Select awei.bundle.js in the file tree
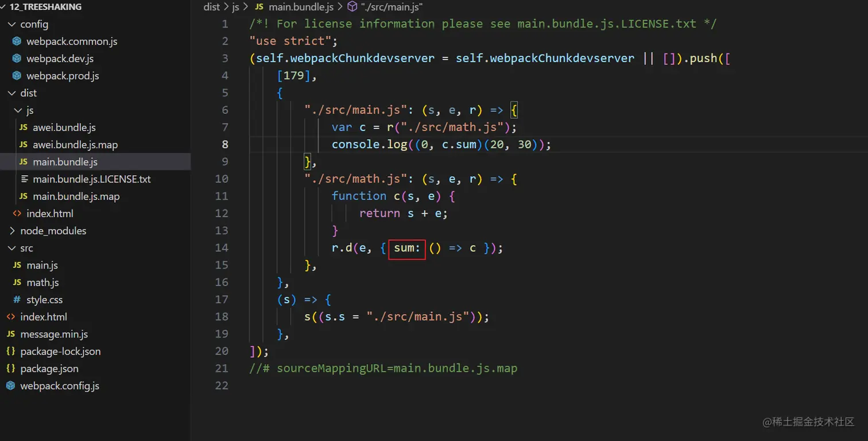This screenshot has height=441, width=868. [64, 127]
